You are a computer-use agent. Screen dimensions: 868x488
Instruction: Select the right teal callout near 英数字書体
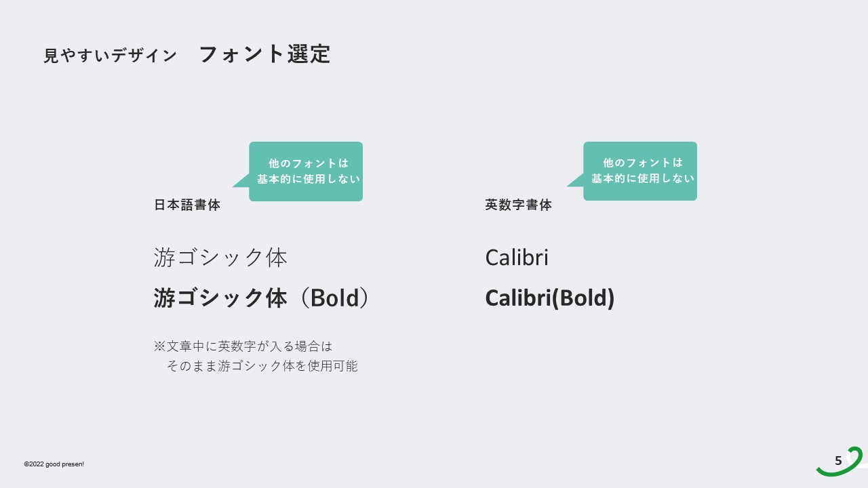640,171
